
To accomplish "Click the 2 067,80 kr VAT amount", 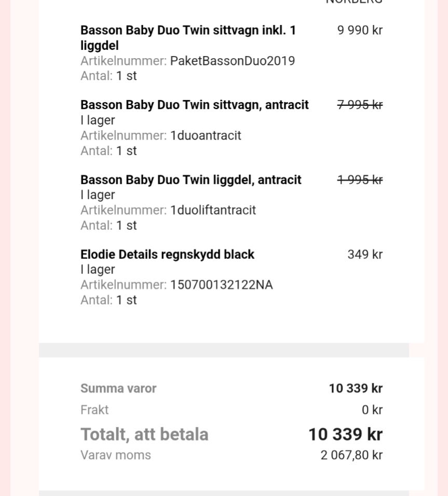I will [351, 455].
